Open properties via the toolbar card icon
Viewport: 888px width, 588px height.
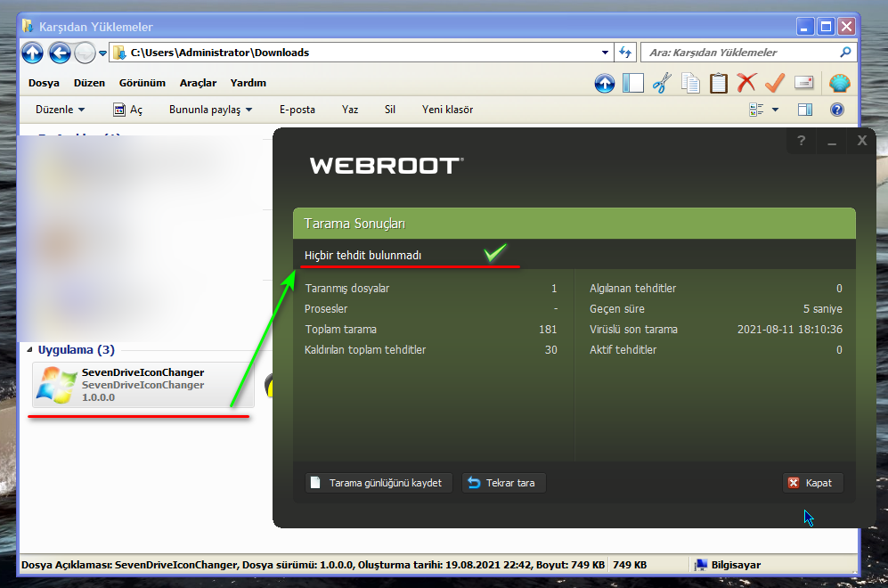click(x=803, y=83)
